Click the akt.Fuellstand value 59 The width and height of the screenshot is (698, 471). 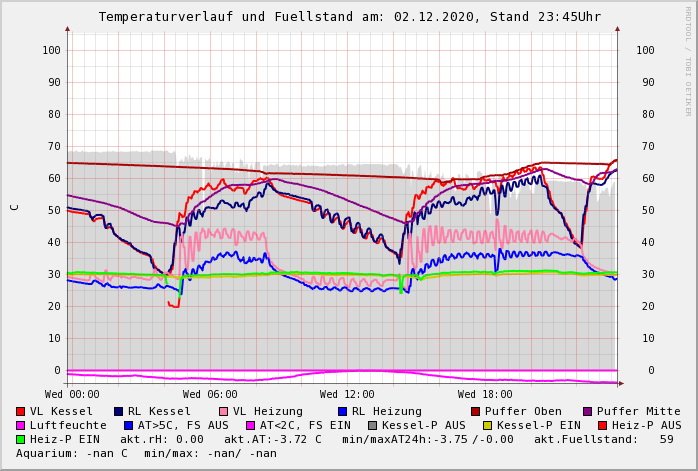coord(666,439)
